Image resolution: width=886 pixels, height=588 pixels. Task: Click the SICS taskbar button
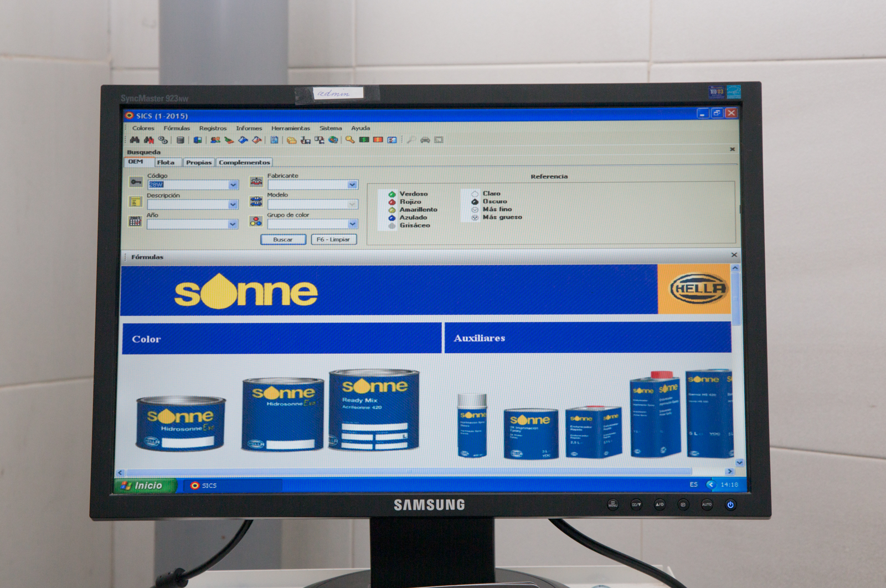(233, 486)
